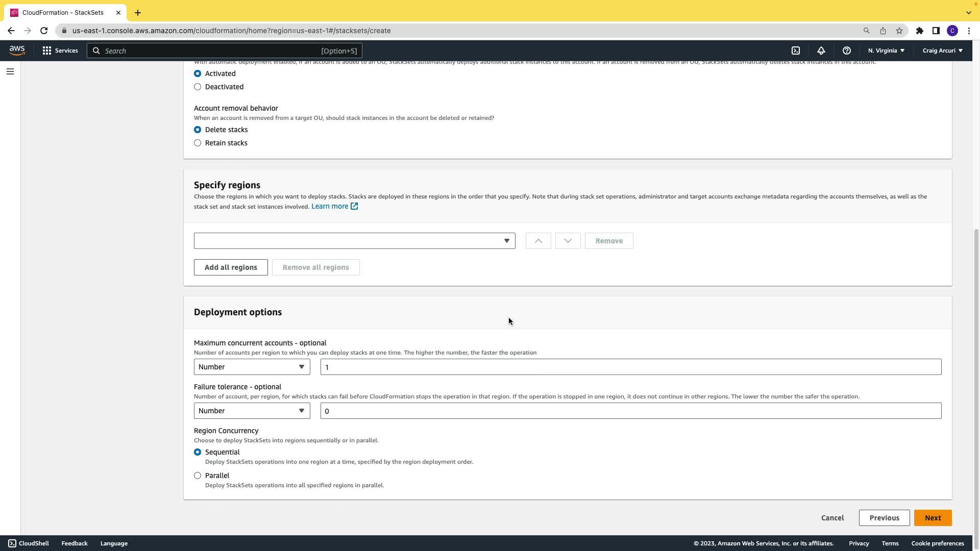Open the help question mark icon
The width and height of the screenshot is (980, 551).
coord(847,51)
